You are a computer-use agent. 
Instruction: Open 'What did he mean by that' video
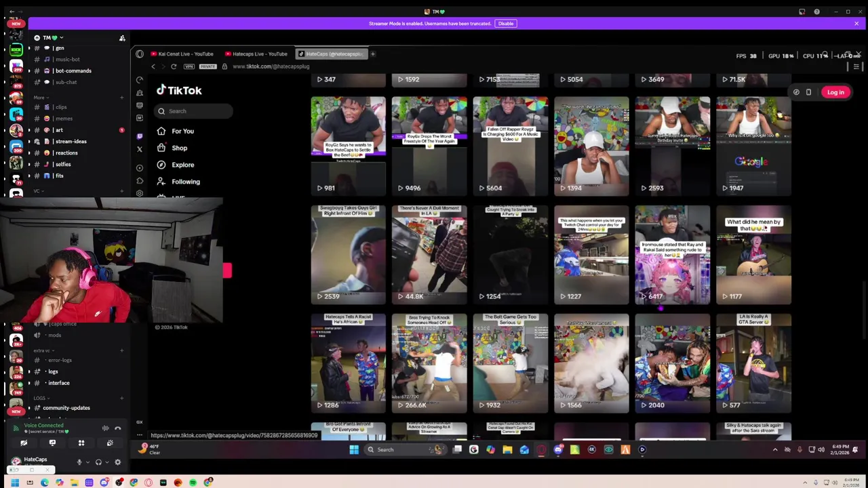[753, 254]
